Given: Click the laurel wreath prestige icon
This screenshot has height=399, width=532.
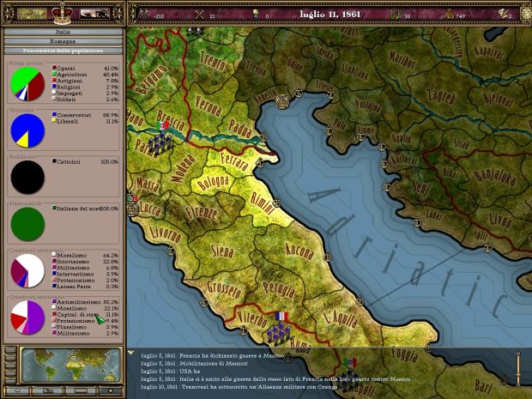Looking at the screenshot, I should (395, 15).
